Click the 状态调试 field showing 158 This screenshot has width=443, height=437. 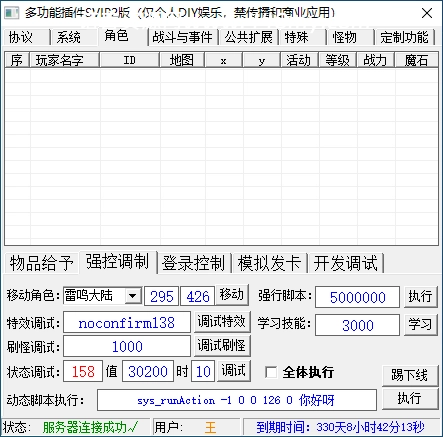[x=83, y=371]
